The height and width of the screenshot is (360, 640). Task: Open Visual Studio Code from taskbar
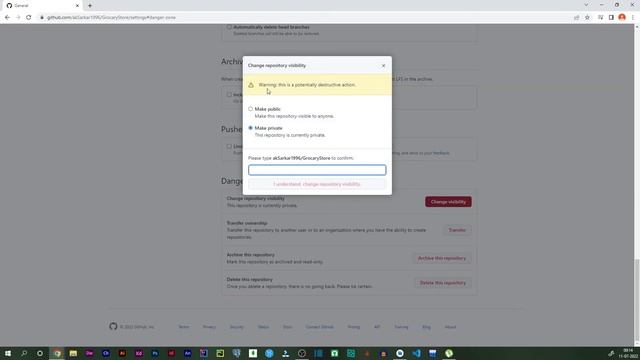416,353
